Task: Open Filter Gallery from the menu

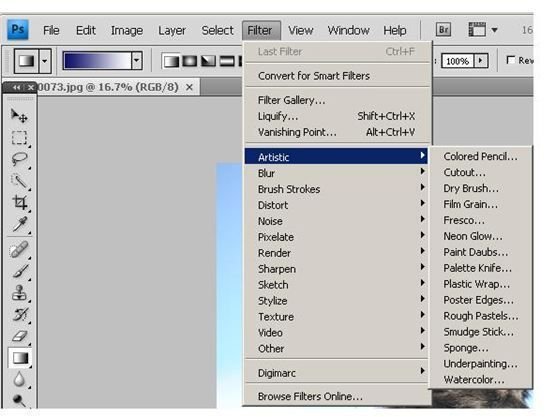Action: click(x=291, y=100)
